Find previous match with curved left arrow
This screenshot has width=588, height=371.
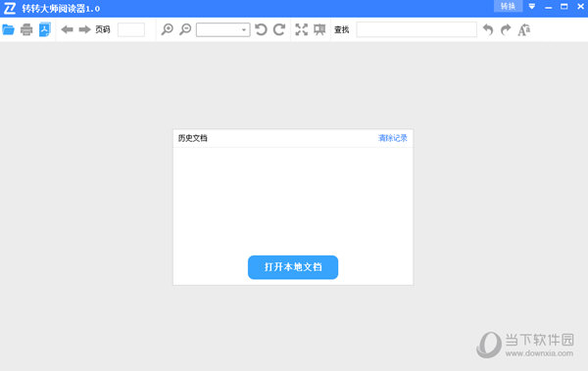(488, 29)
